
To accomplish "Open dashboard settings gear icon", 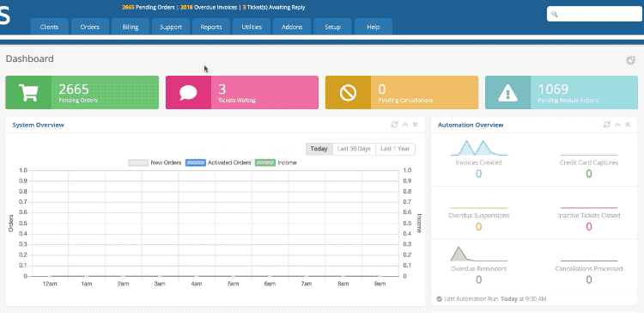I will click(x=630, y=60).
